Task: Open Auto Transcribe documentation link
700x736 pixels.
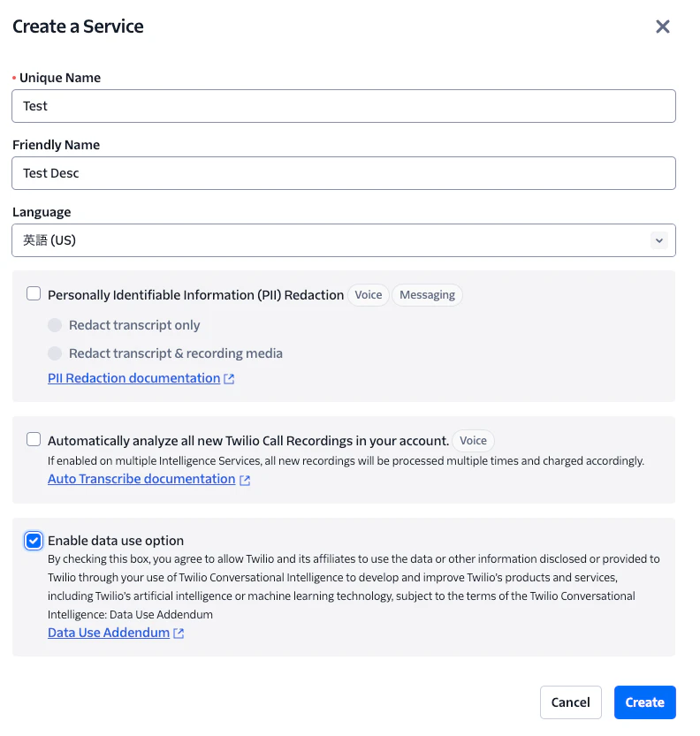Action: [141, 479]
